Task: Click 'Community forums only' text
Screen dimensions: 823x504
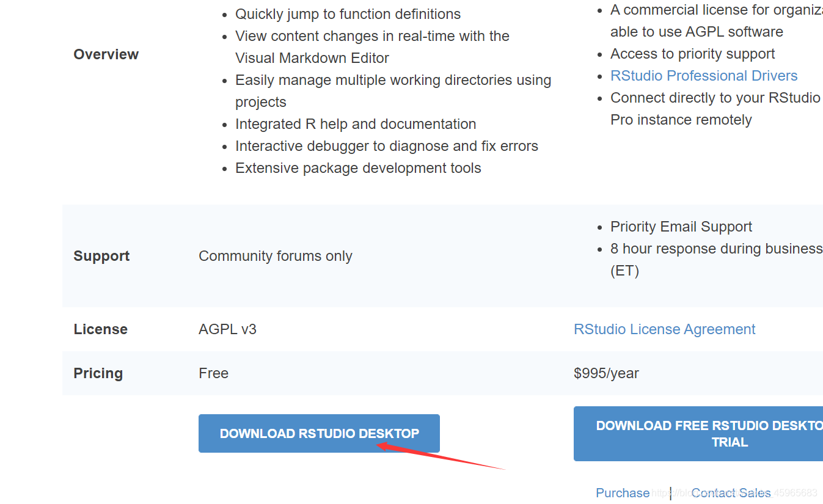Action: tap(276, 256)
